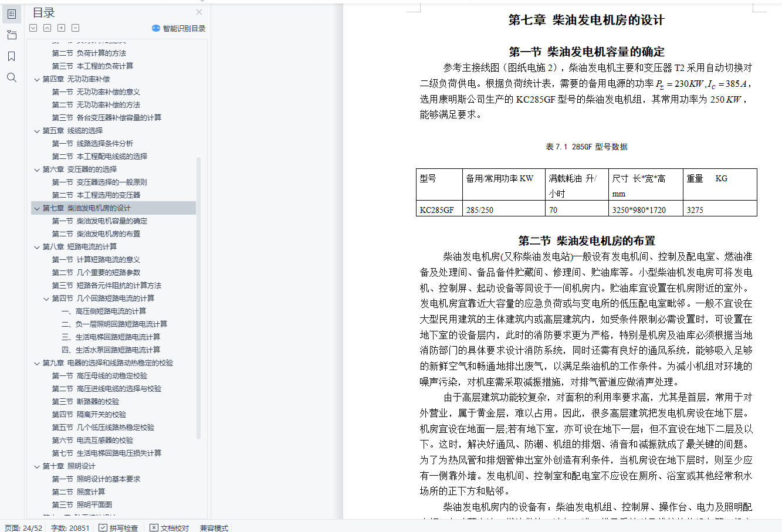
Task: Collapse 第五章 线缆的选择 chevron
Action: pyautogui.click(x=37, y=131)
